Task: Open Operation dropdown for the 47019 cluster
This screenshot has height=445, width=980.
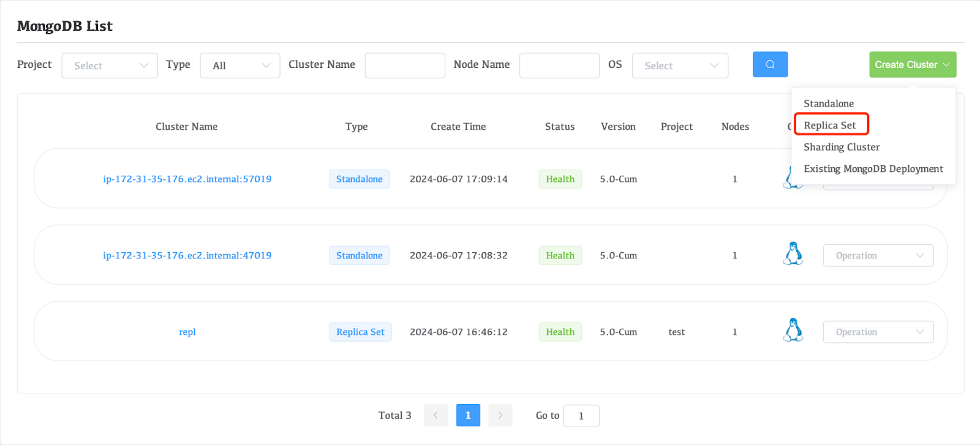Action: tap(878, 255)
